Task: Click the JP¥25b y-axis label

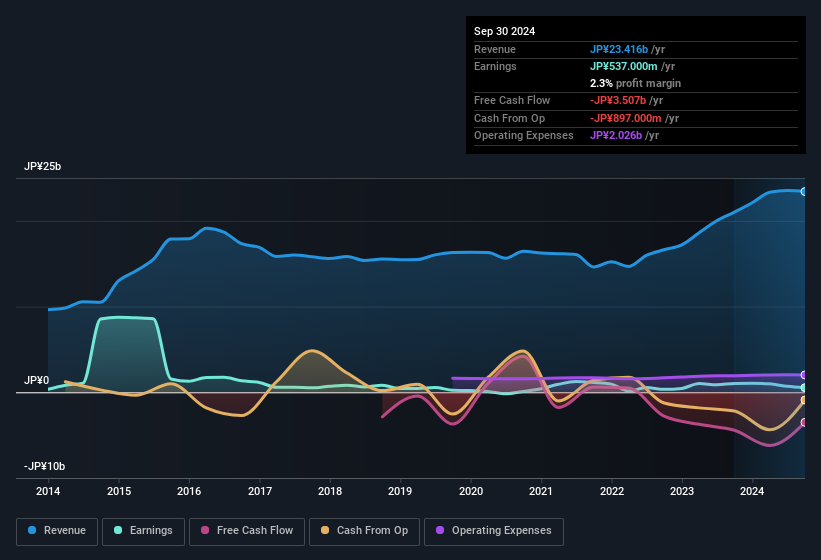Action: 43,167
